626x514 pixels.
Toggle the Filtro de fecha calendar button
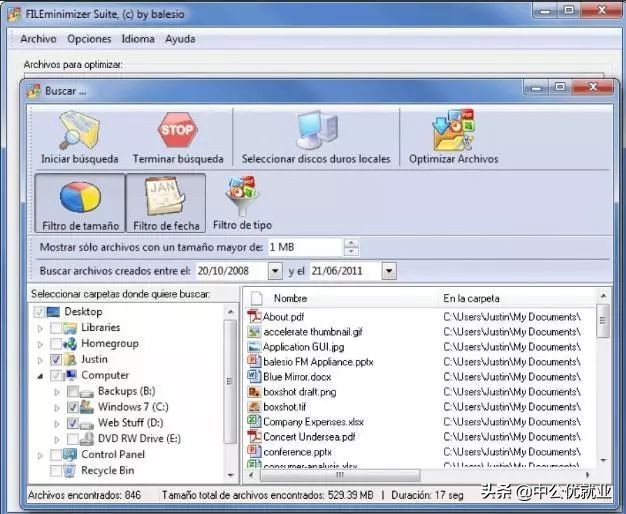(166, 203)
